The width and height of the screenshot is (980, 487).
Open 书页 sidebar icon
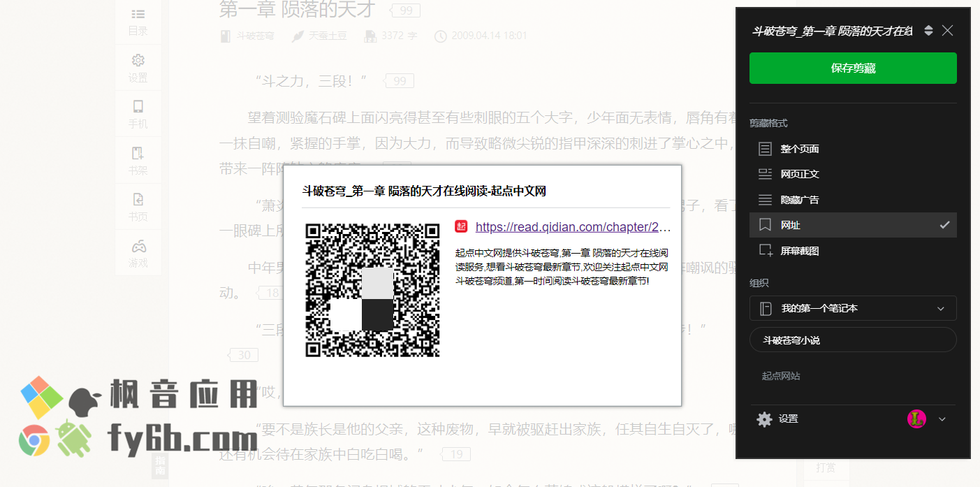pyautogui.click(x=138, y=207)
